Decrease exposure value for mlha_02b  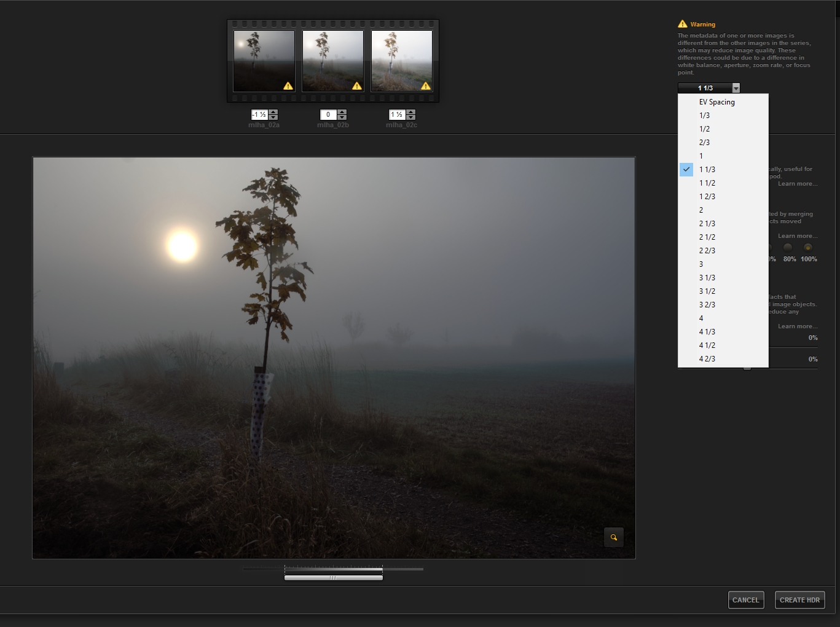(342, 117)
